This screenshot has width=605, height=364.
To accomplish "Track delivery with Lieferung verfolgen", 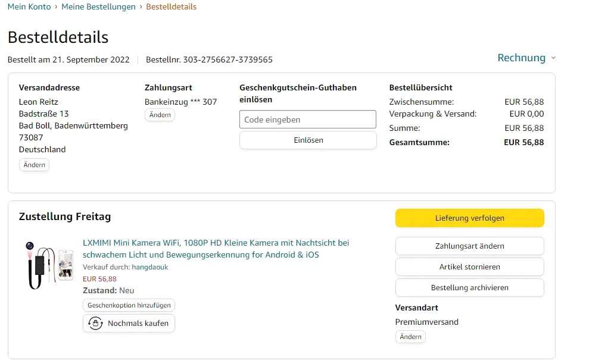I will click(x=469, y=218).
